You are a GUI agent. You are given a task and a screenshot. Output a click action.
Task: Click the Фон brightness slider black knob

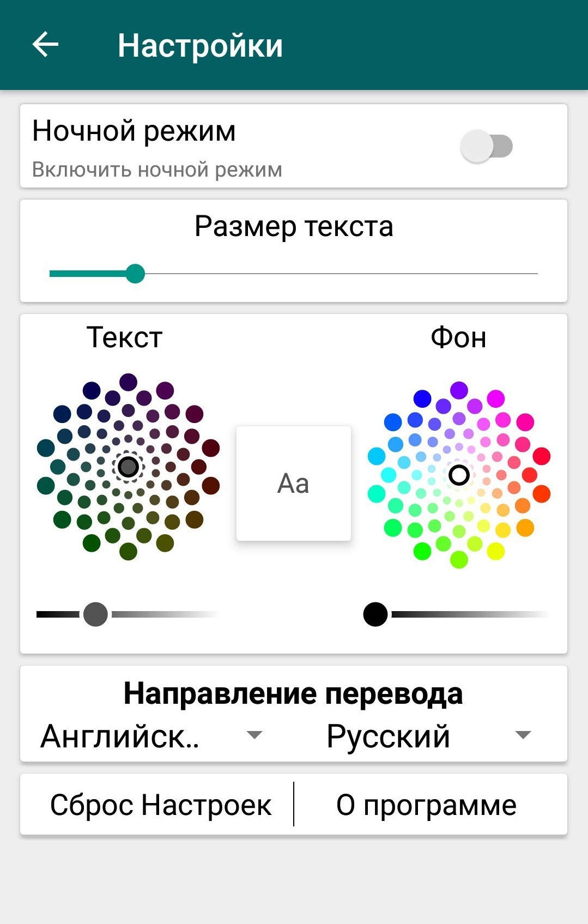pyautogui.click(x=375, y=614)
